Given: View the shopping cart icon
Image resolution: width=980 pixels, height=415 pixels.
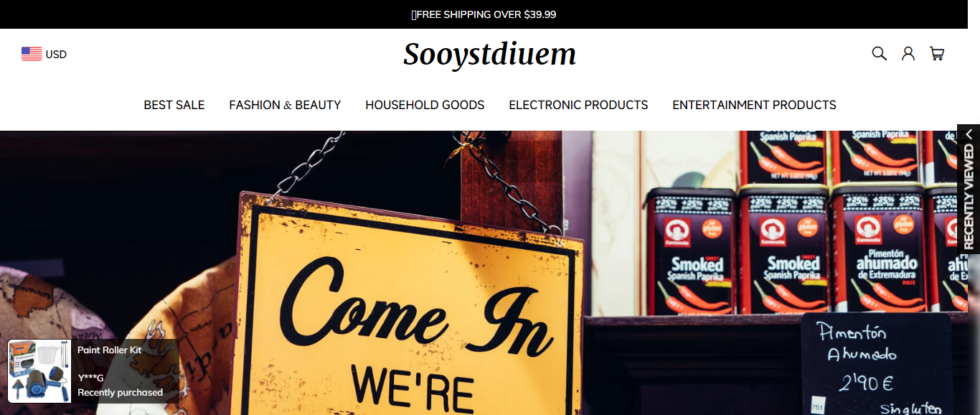Looking at the screenshot, I should pyautogui.click(x=937, y=53).
